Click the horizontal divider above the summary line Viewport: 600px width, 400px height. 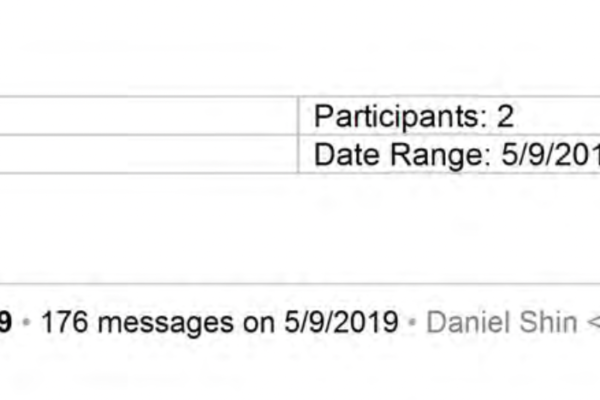[x=300, y=284]
